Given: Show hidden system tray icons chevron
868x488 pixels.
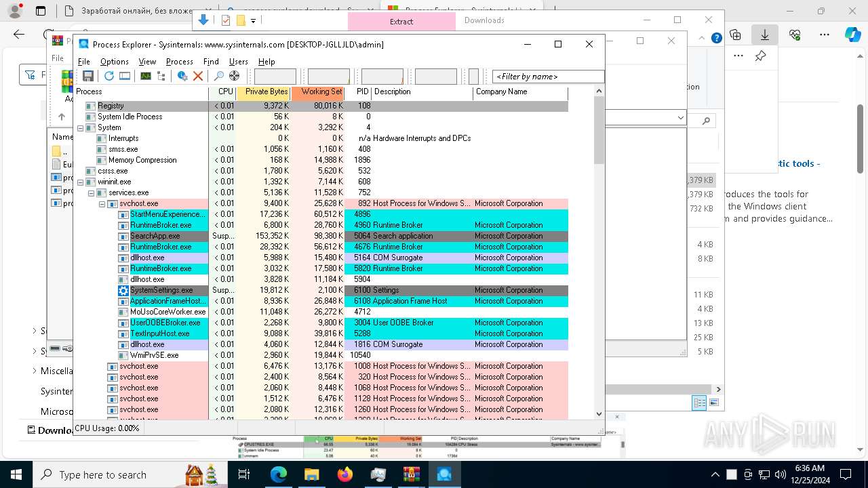Looking at the screenshot, I should 715,474.
